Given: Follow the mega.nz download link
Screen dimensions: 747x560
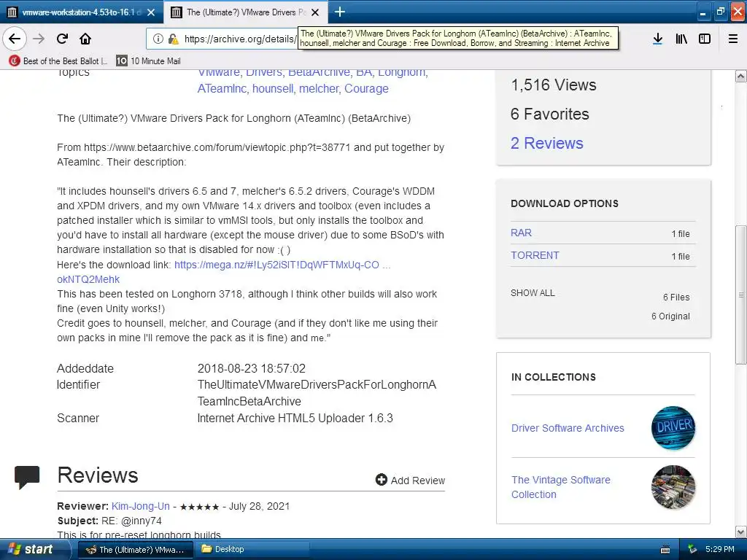Looking at the screenshot, I should tap(282, 265).
